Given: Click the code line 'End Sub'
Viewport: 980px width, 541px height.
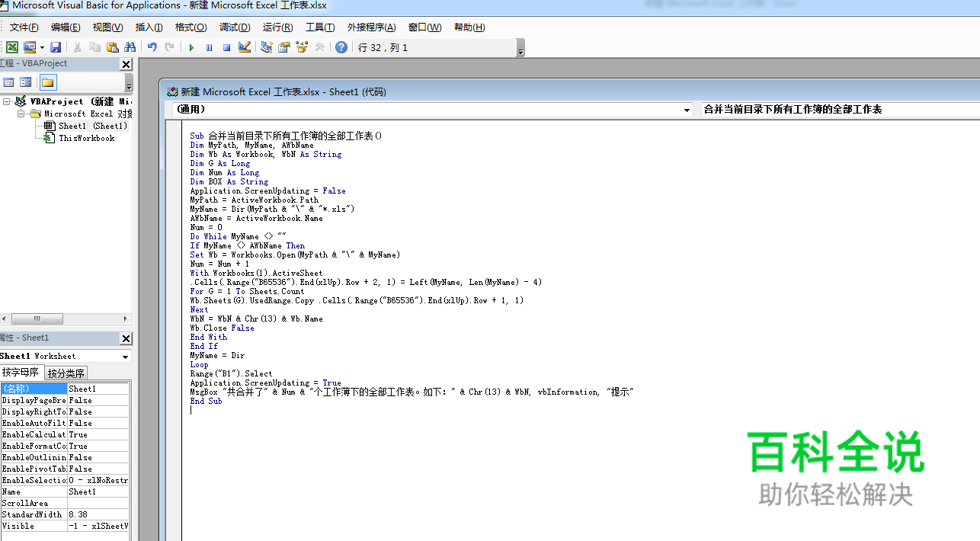Looking at the screenshot, I should click(x=206, y=401).
